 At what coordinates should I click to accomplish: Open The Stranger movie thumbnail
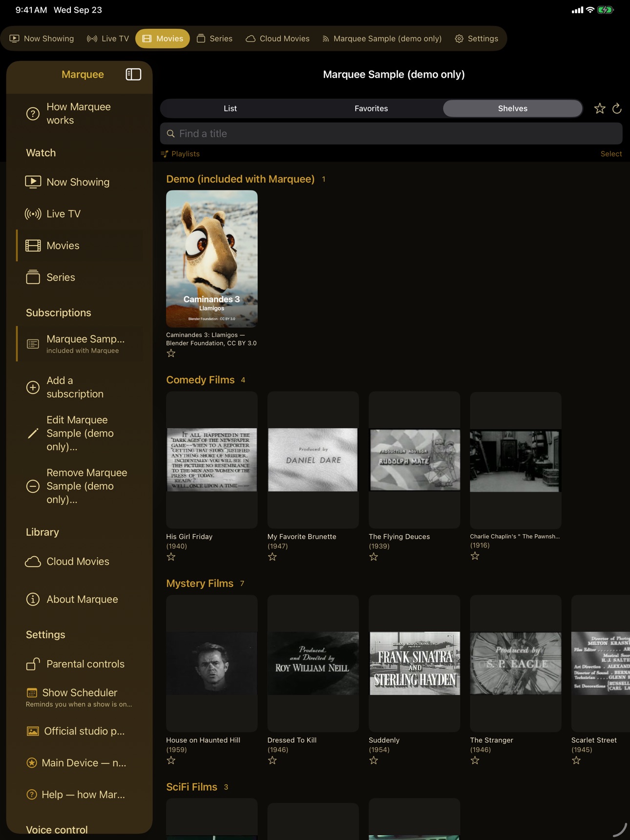pos(516,663)
